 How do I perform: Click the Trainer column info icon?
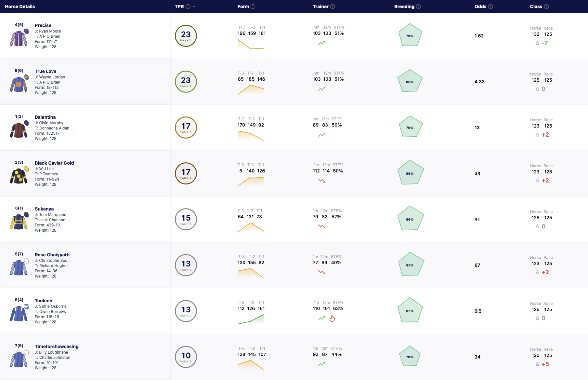coord(333,7)
